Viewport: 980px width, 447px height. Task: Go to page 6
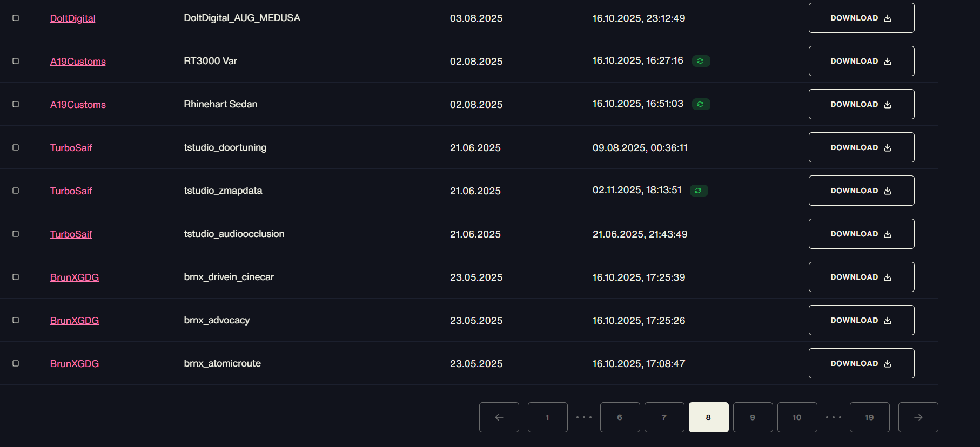click(x=620, y=417)
